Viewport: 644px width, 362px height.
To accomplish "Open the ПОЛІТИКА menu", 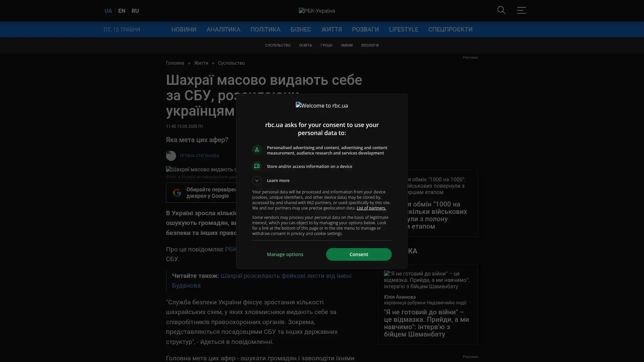I will pyautogui.click(x=265, y=29).
